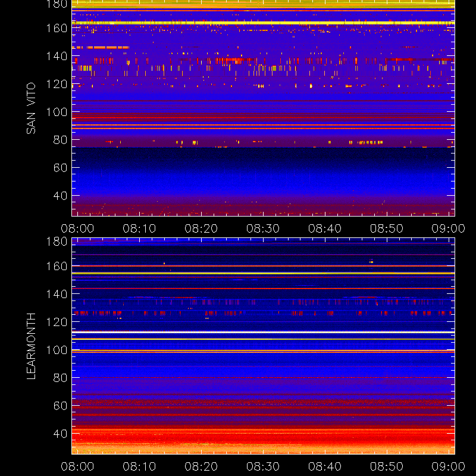Select the 120 tick label on San Vito axis
The height and width of the screenshot is (476, 476).
pyautogui.click(x=57, y=84)
